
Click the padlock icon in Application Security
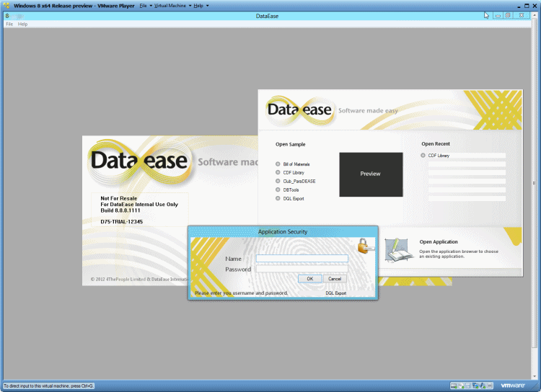tap(364, 246)
